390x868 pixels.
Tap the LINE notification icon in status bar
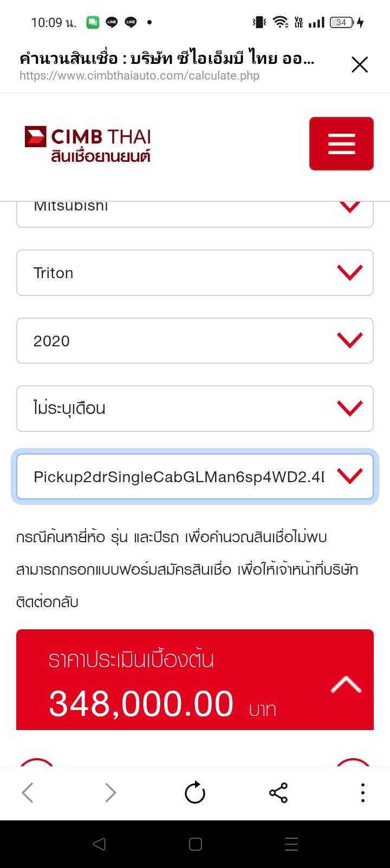(x=112, y=22)
